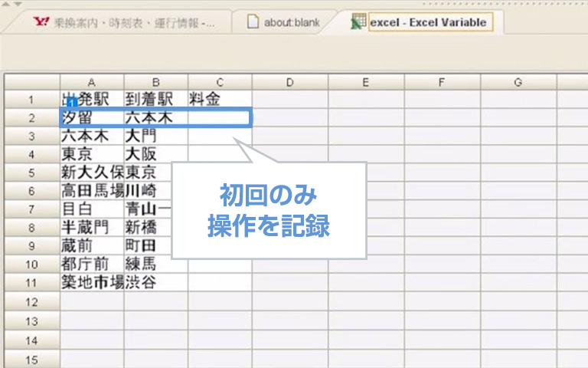Image resolution: width=588 pixels, height=368 pixels.
Task: Select row 9 header
Action: pyautogui.click(x=32, y=246)
